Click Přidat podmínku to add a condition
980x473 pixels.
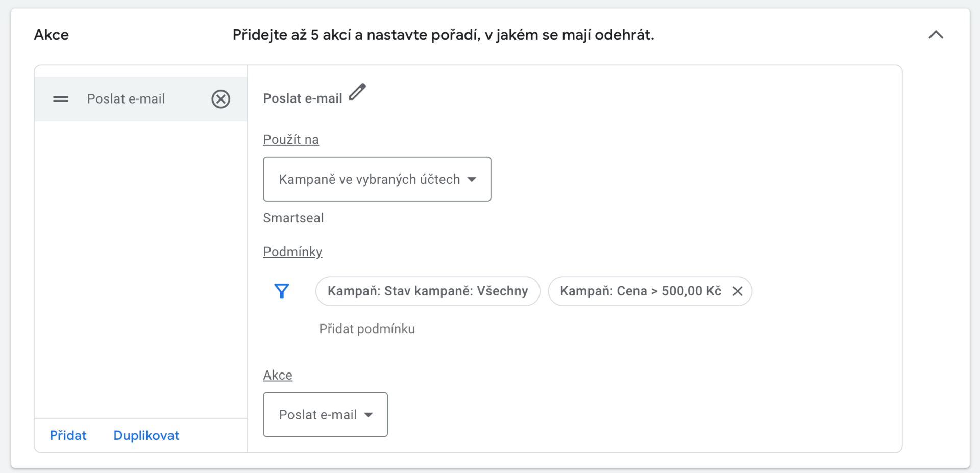point(366,329)
